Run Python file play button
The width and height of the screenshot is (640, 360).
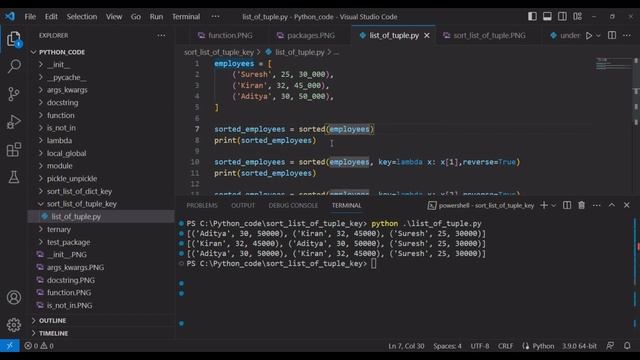tap(589, 36)
